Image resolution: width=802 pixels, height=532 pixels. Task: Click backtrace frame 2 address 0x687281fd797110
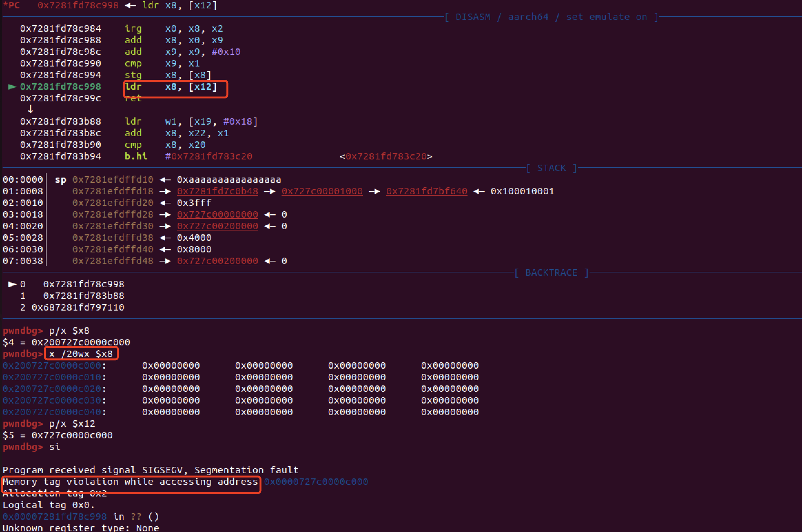coord(78,308)
